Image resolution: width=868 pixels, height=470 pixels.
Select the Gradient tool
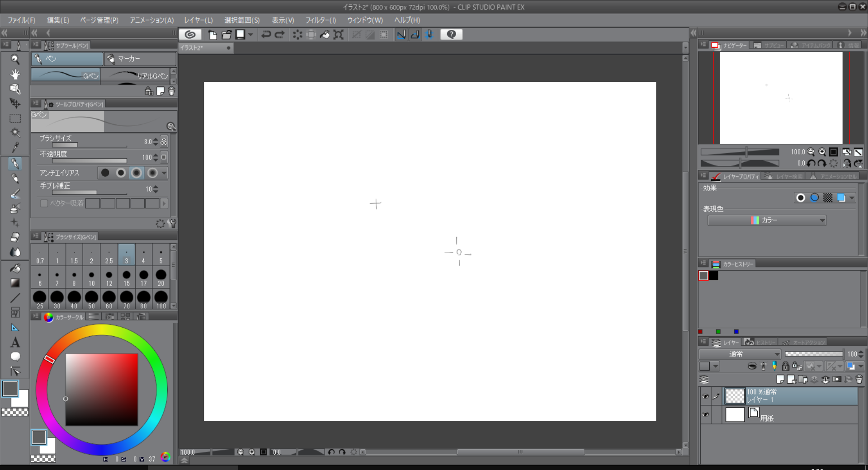click(15, 283)
